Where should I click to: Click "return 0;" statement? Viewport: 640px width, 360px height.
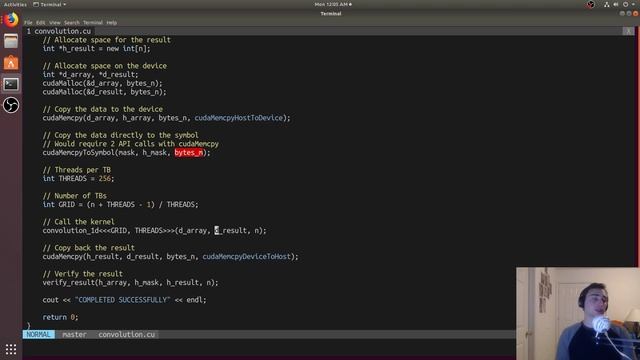coord(60,317)
